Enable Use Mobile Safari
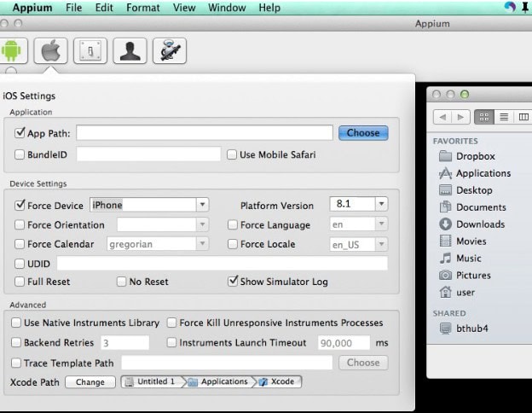This screenshot has height=413, width=532. [x=232, y=154]
